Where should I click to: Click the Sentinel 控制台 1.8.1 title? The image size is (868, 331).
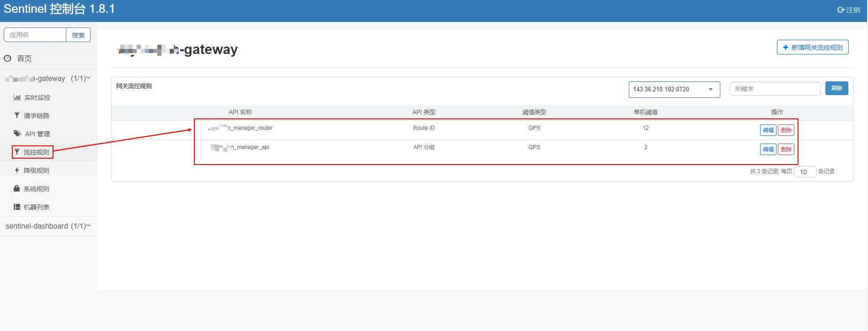59,9
